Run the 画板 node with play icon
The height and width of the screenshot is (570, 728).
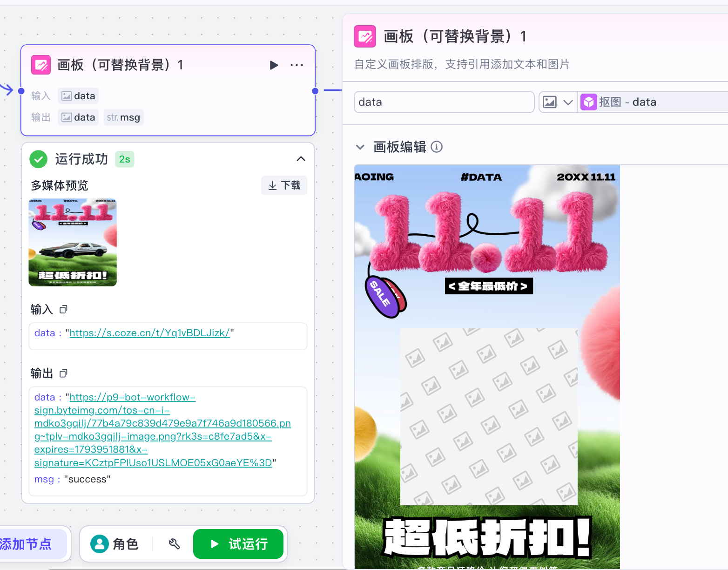tap(274, 65)
